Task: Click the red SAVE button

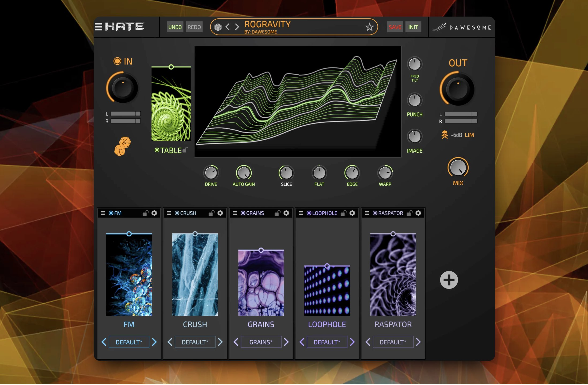Action: pos(395,27)
